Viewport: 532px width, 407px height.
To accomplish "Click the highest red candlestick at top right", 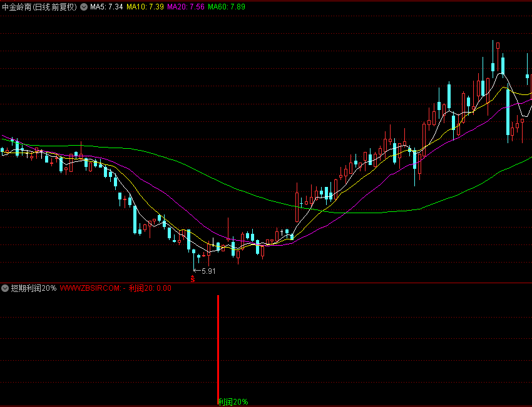I will 498,46.
